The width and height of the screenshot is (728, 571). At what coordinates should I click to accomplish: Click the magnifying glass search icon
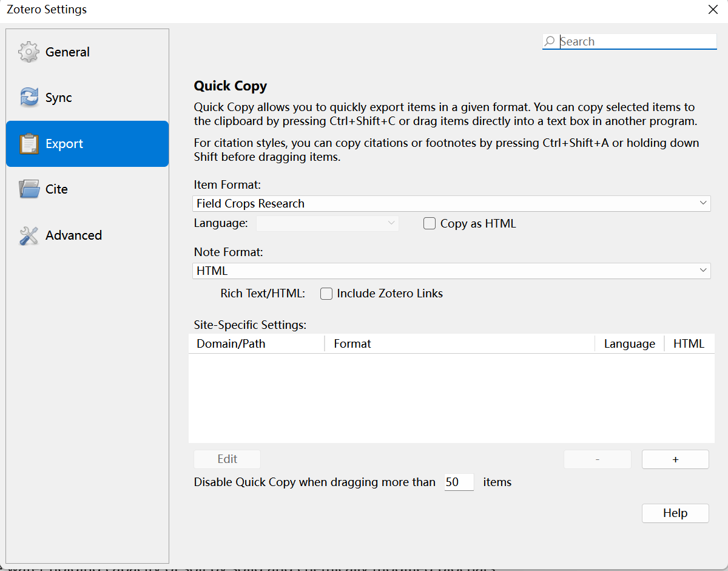(x=550, y=41)
